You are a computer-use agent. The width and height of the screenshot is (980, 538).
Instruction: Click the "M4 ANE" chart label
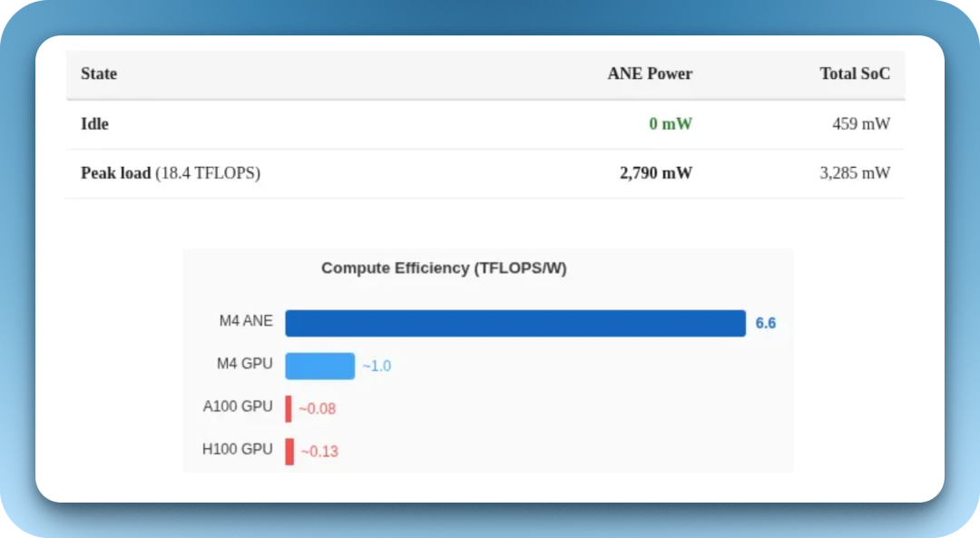click(246, 321)
